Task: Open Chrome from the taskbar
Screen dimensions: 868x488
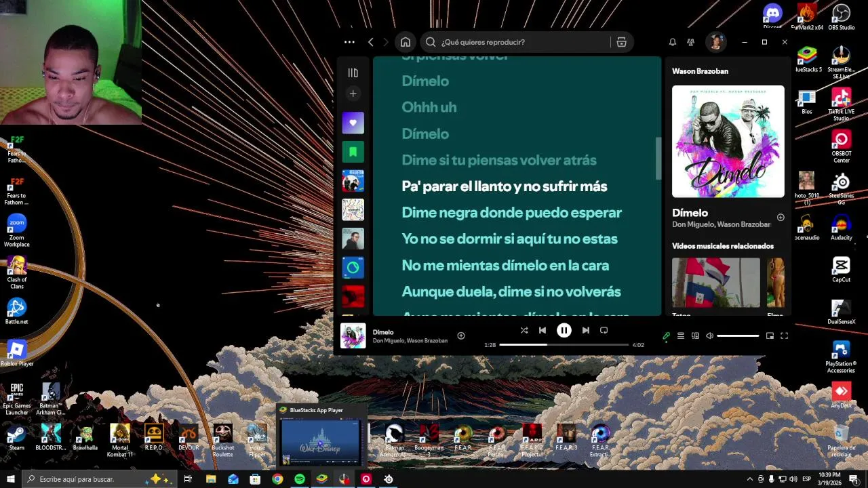Action: coord(277,479)
